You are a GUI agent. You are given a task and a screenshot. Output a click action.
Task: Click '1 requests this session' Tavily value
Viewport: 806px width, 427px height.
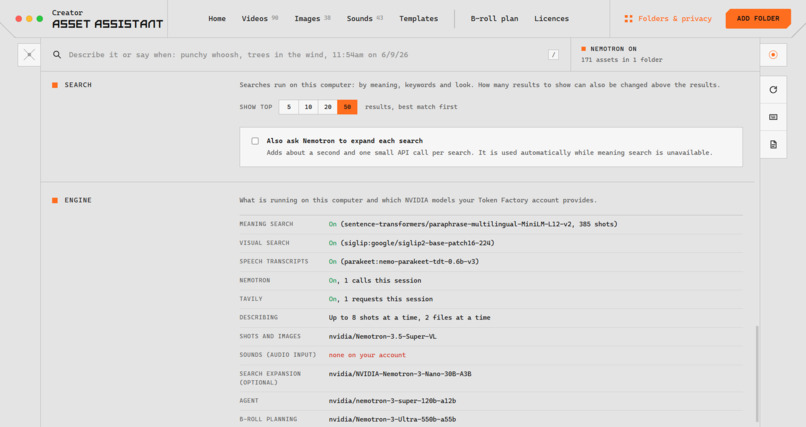pyautogui.click(x=388, y=299)
